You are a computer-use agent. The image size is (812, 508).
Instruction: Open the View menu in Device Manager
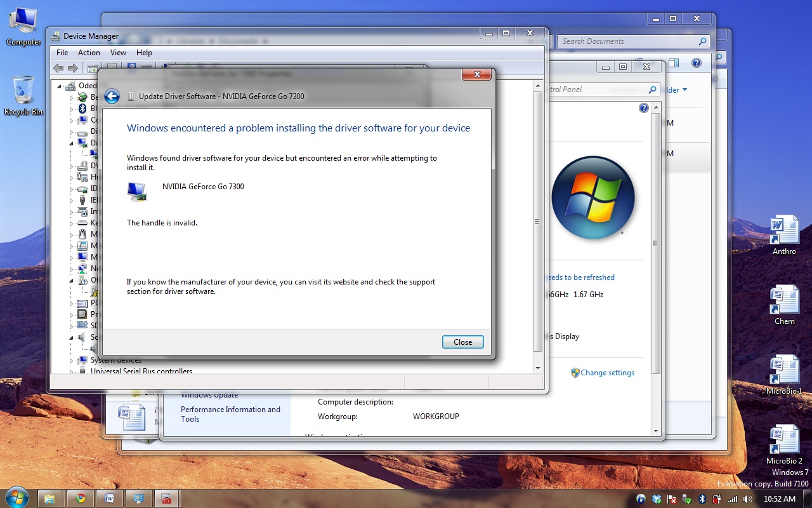[118, 53]
